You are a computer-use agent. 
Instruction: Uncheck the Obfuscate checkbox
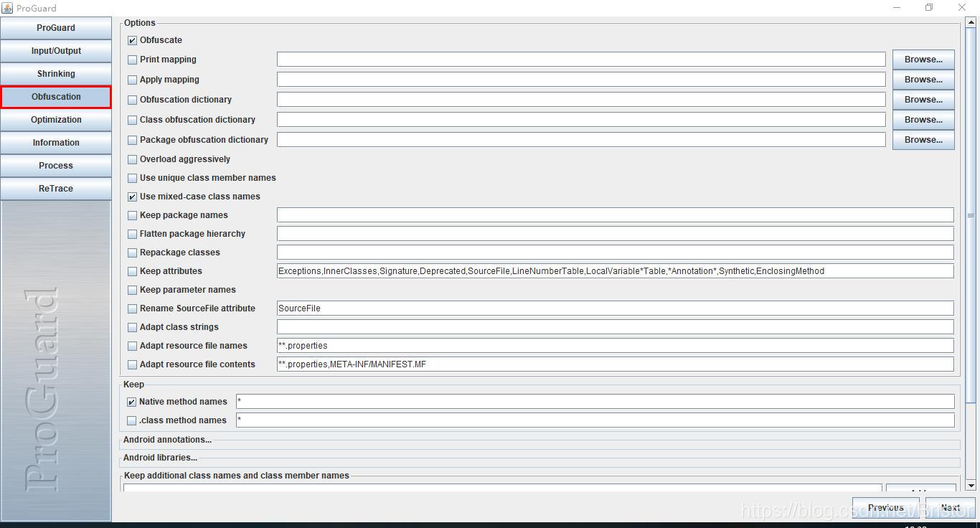point(132,41)
